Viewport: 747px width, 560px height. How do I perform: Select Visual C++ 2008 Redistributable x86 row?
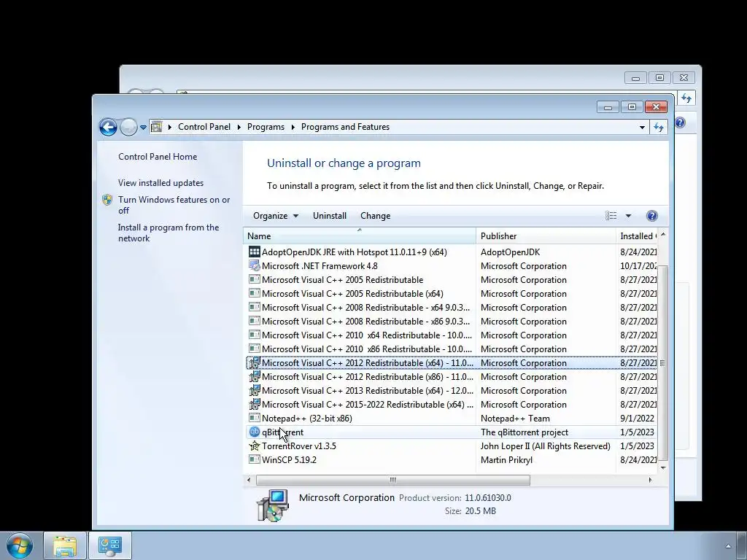point(452,321)
